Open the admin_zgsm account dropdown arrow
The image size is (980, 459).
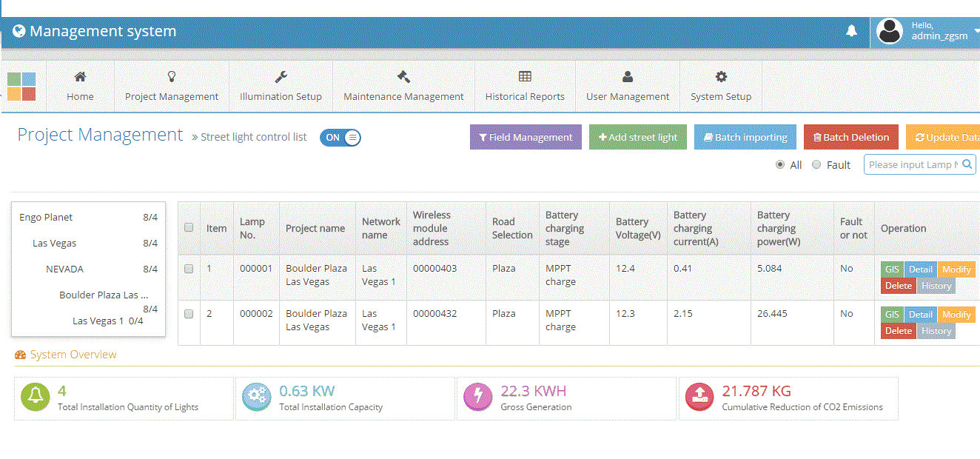click(x=976, y=31)
